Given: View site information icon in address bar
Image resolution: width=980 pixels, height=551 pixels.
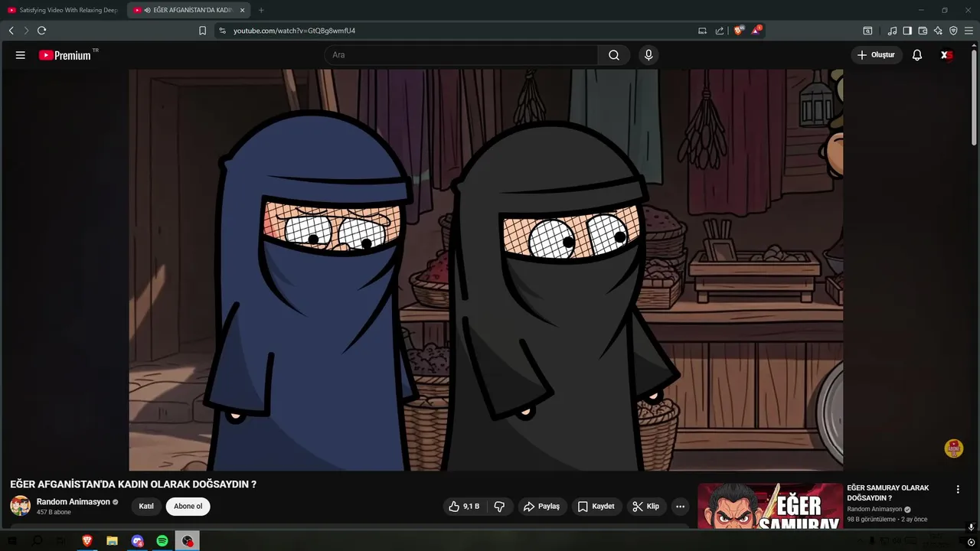Looking at the screenshot, I should (222, 31).
